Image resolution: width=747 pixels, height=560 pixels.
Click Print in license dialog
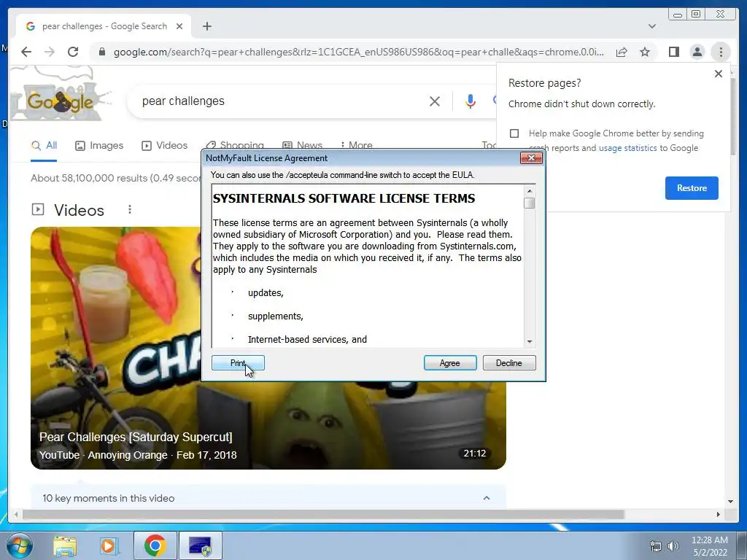(238, 363)
